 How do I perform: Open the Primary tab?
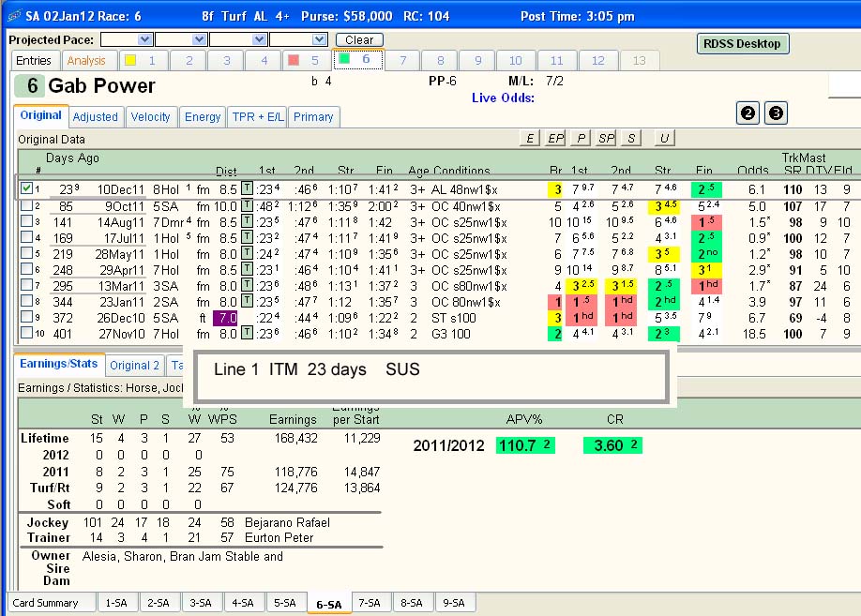(313, 117)
